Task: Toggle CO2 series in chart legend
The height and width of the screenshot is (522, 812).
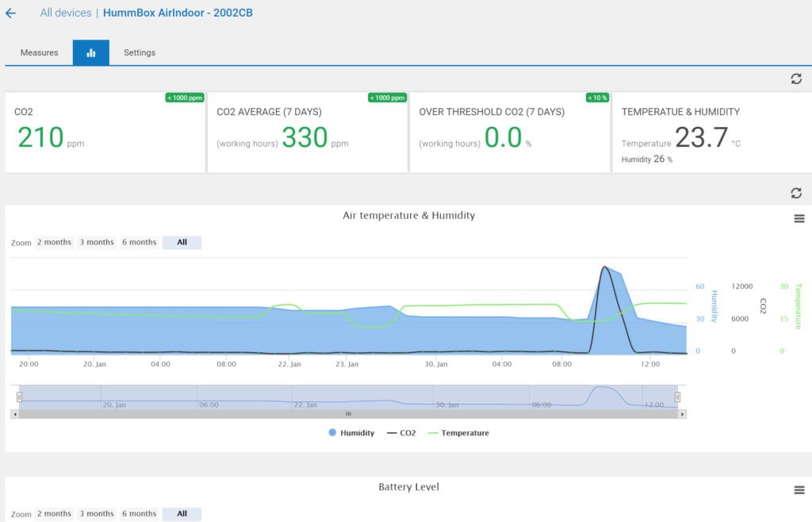Action: (401, 433)
